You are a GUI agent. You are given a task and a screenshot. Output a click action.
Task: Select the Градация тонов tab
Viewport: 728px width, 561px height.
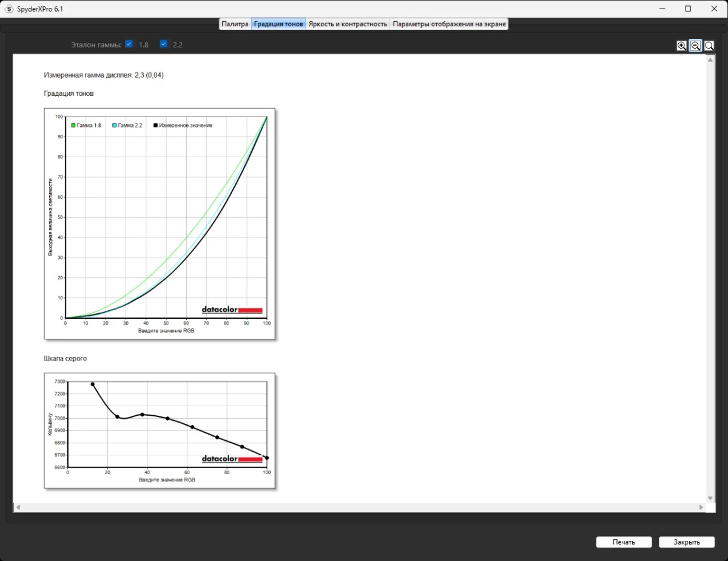278,24
